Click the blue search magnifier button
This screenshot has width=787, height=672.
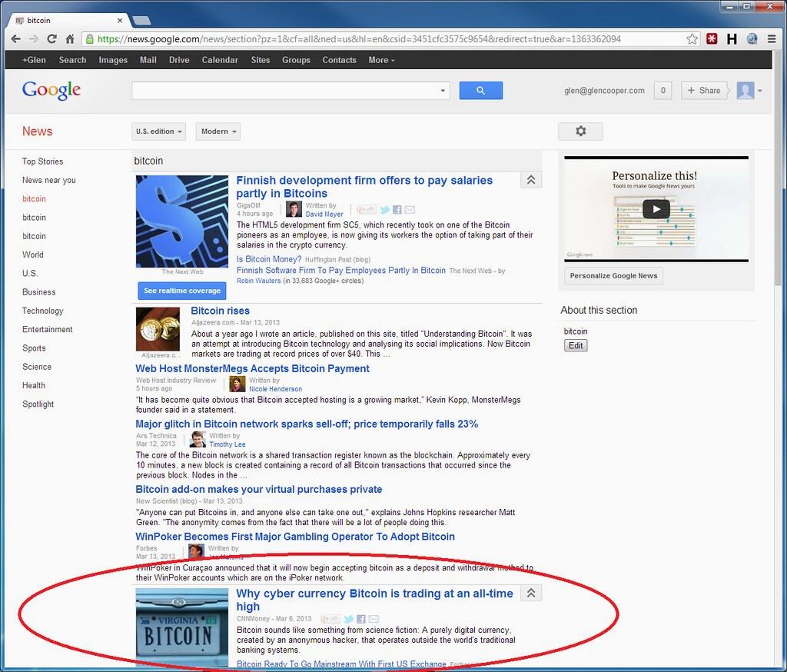(481, 91)
